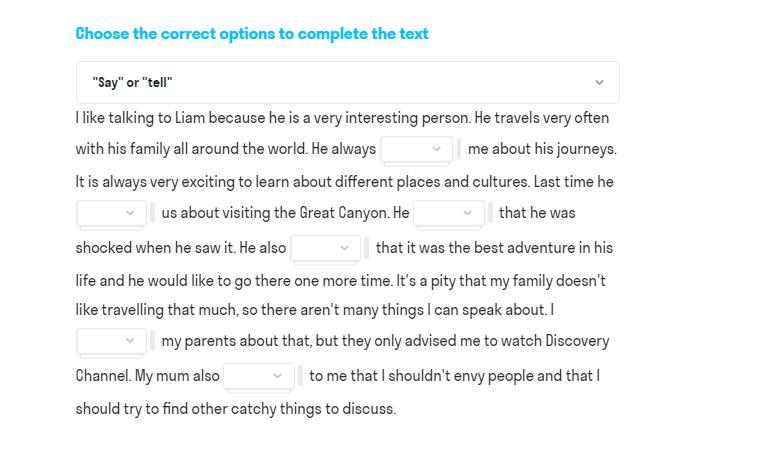Click gray marker bar before "that he was"
The height and width of the screenshot is (450, 770).
[x=490, y=213]
